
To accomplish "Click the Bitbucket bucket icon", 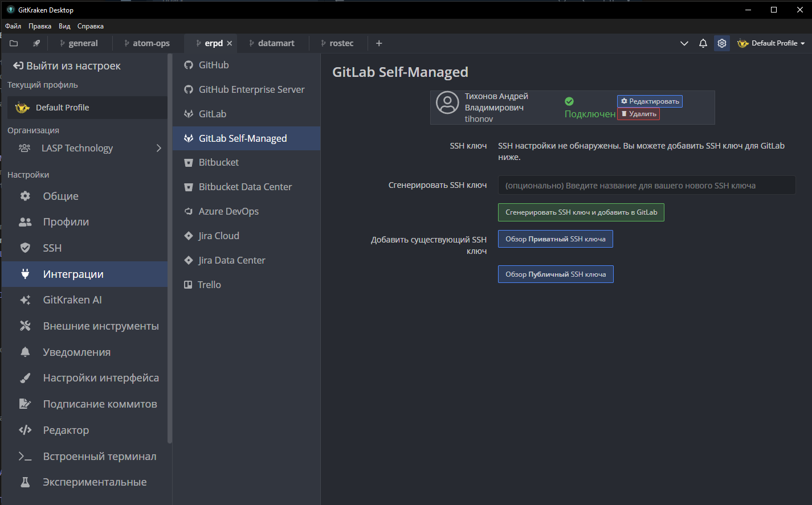I will pos(189,163).
